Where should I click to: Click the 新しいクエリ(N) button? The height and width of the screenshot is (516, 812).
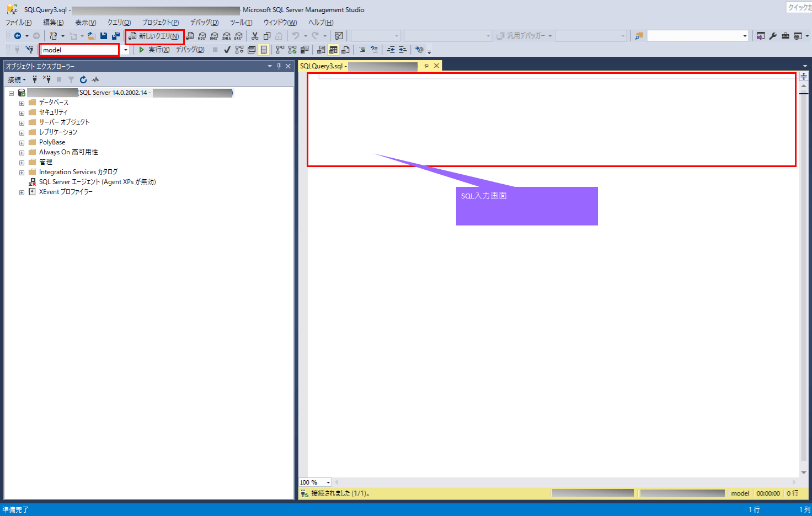[154, 36]
